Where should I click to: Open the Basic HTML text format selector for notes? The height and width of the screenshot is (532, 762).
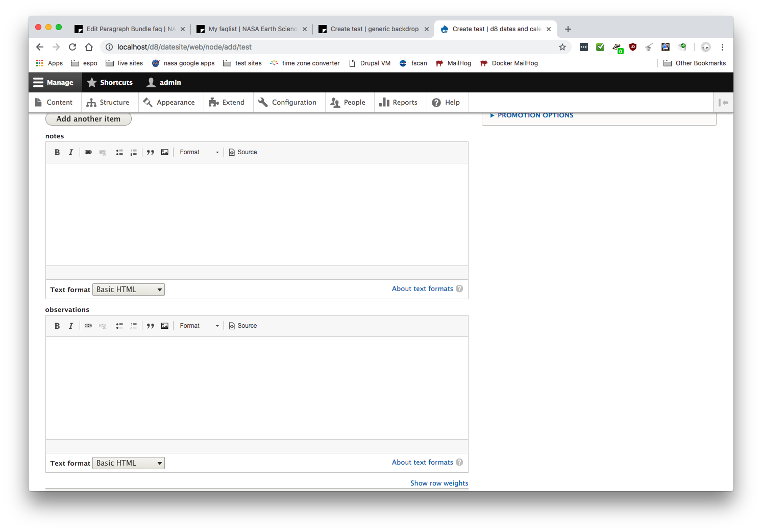click(x=128, y=289)
